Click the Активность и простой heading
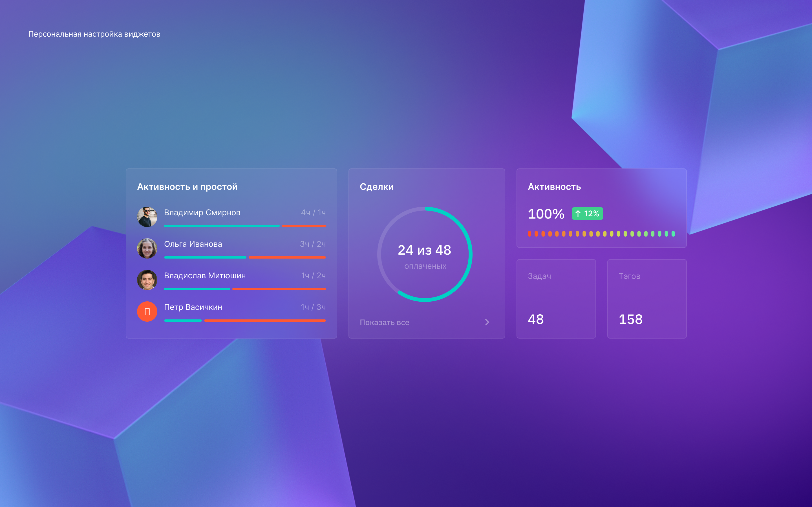This screenshot has height=507, width=812. pyautogui.click(x=187, y=187)
